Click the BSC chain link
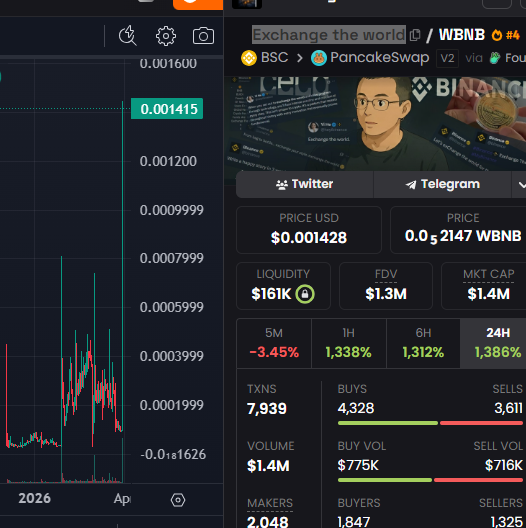526x528 pixels. coord(274,58)
